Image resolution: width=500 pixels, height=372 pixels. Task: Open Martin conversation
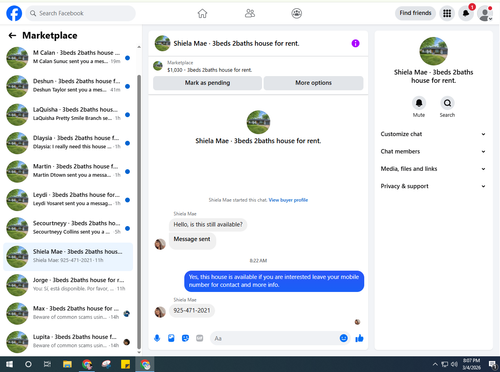click(x=68, y=171)
